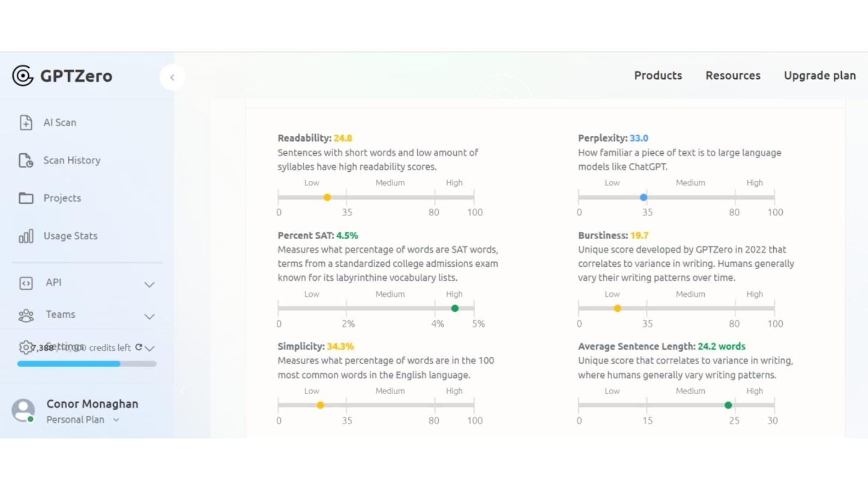Select the AI Scan sidebar icon
Image resolution: width=868 pixels, height=489 pixels.
pyautogui.click(x=26, y=122)
